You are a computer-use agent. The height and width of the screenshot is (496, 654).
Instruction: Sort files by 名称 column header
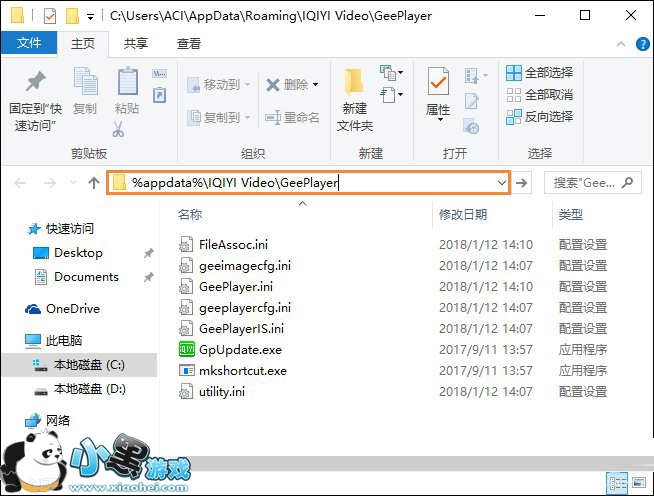[x=190, y=214]
